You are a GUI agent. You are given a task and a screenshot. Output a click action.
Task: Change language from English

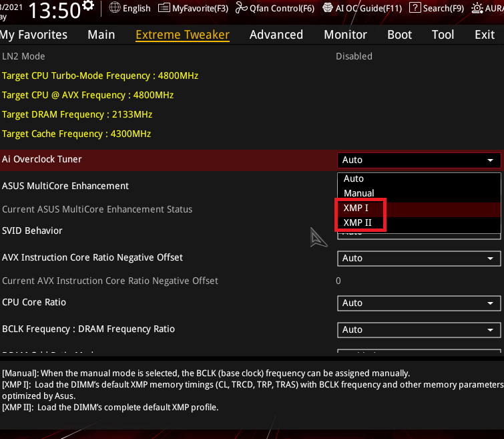136,8
